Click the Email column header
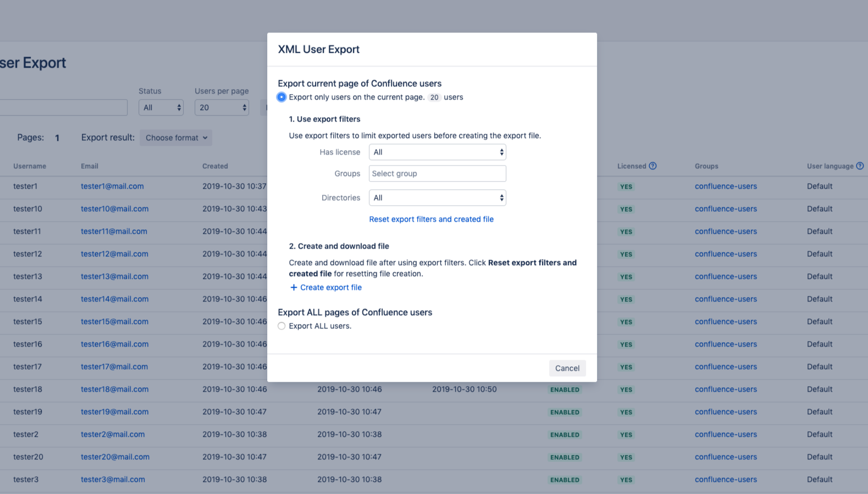The width and height of the screenshot is (868, 494). coord(90,166)
